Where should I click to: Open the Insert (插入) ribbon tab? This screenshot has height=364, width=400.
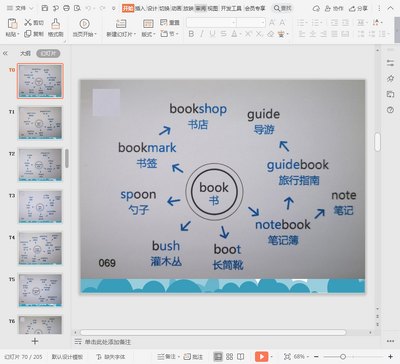tap(140, 8)
